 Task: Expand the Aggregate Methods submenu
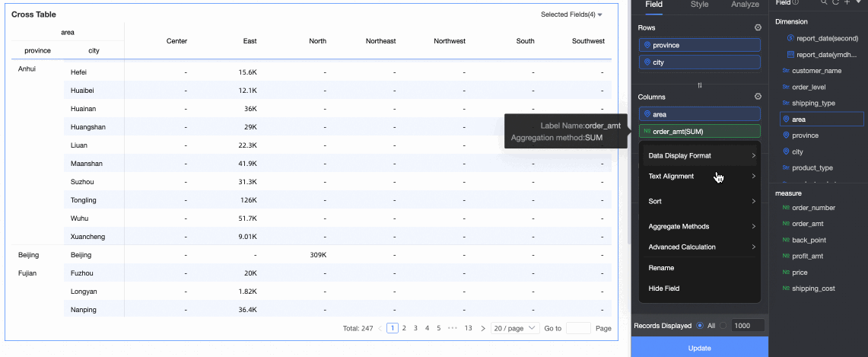(700, 226)
